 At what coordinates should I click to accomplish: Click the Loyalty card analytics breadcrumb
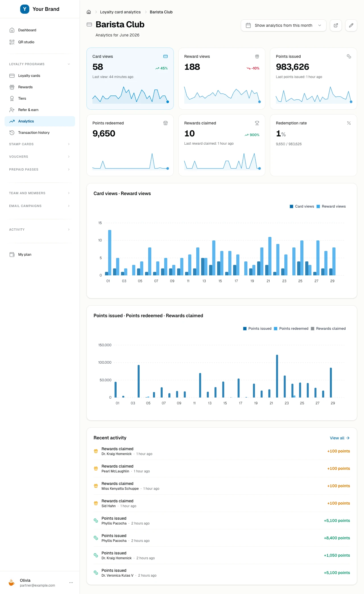pyautogui.click(x=120, y=12)
